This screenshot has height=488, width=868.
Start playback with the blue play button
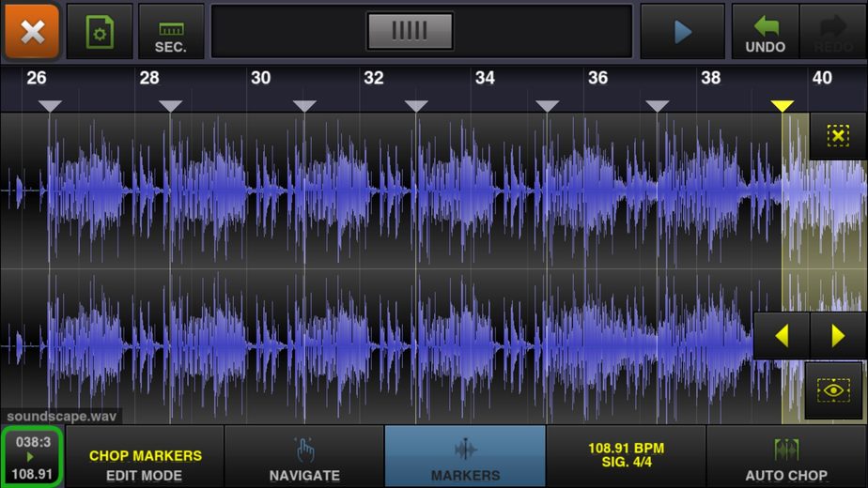point(683,32)
